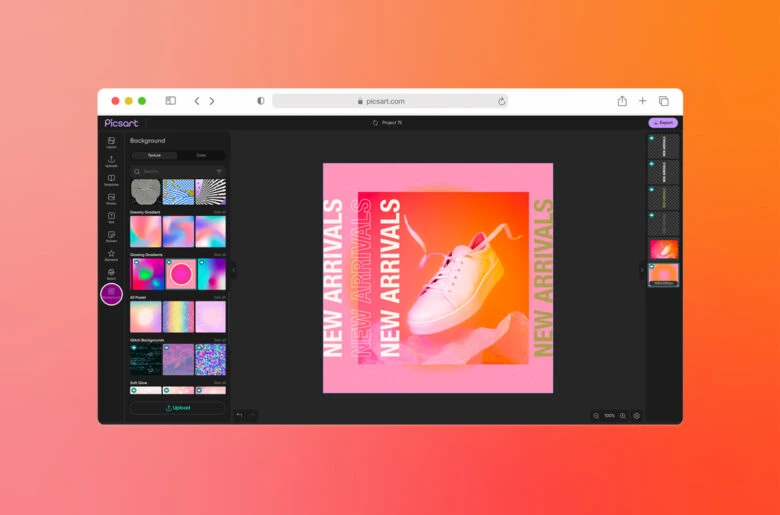The image size is (780, 515).
Task: Open the Uploads tool in sidebar
Action: click(x=111, y=161)
